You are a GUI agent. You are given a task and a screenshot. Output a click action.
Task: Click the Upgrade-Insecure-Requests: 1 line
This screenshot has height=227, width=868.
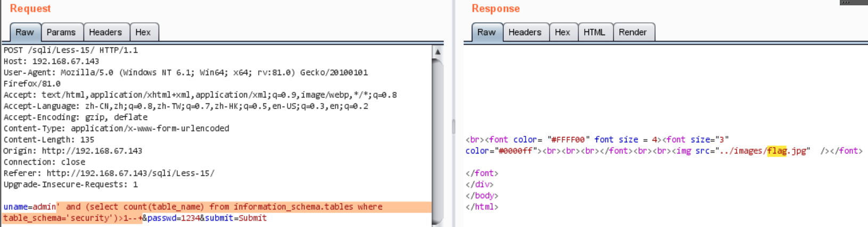[x=71, y=184]
